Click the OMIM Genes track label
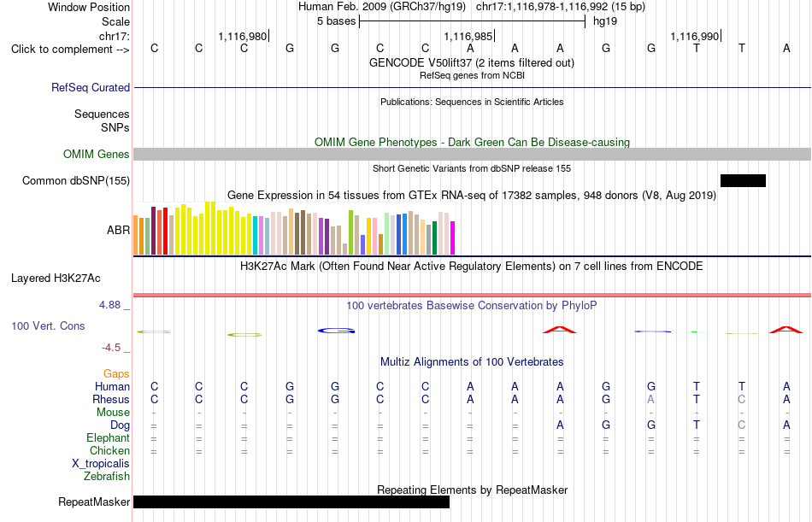812x522 pixels. click(96, 155)
